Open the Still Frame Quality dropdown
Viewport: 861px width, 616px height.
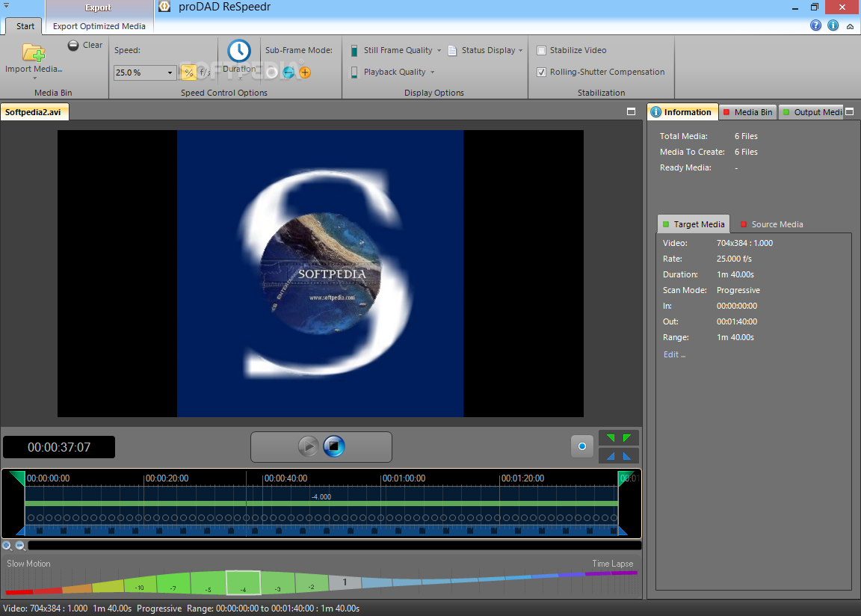439,51
